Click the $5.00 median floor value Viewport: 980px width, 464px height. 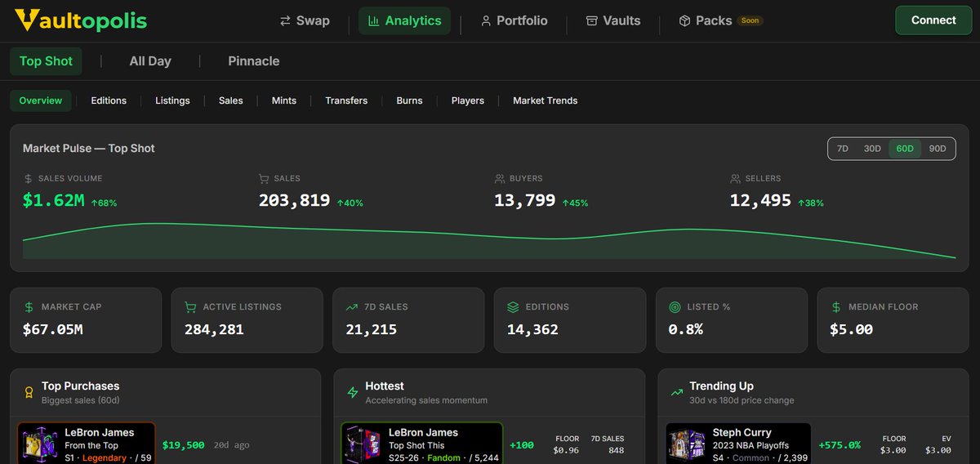tap(852, 329)
